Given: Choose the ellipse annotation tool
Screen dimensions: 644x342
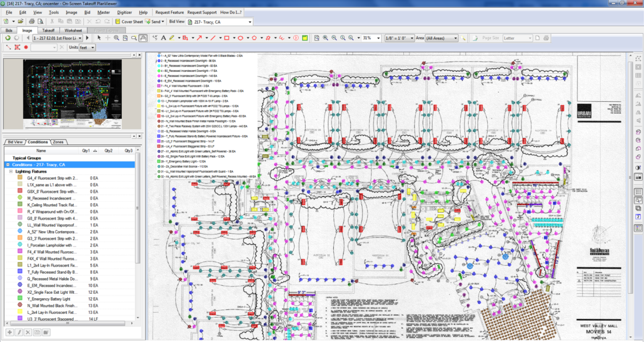Looking at the screenshot, I should point(240,38).
